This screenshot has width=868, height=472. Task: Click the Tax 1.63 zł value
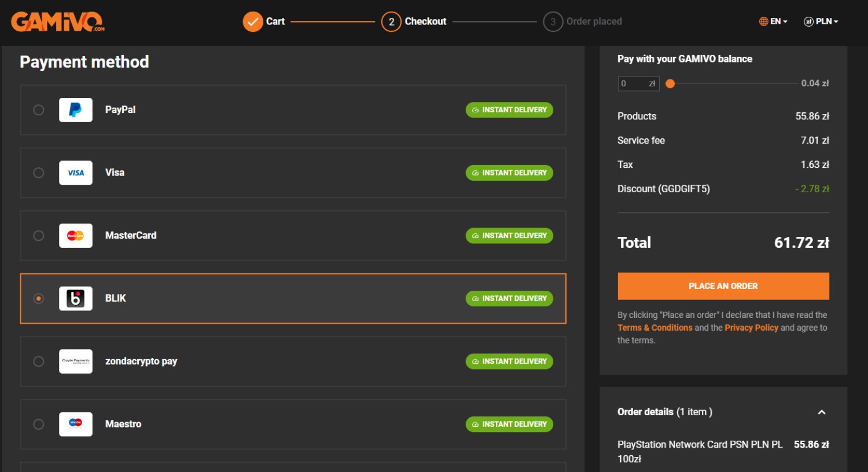pos(815,164)
